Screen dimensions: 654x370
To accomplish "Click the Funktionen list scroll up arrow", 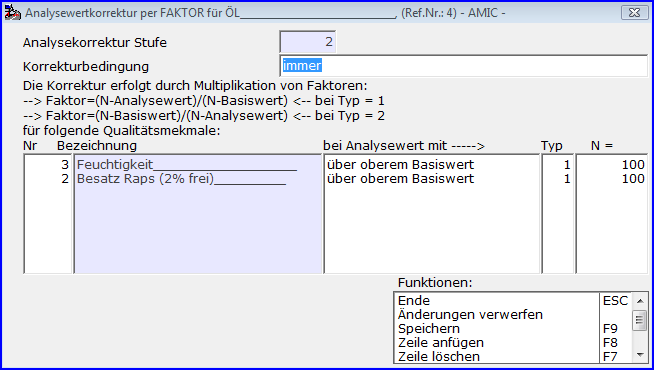I will coord(640,301).
